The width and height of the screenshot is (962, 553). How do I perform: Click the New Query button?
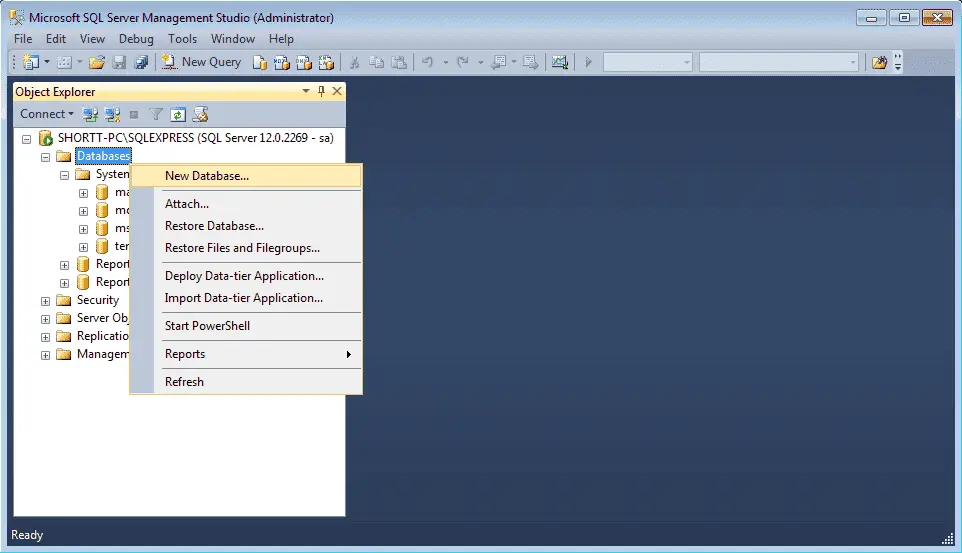coord(201,62)
